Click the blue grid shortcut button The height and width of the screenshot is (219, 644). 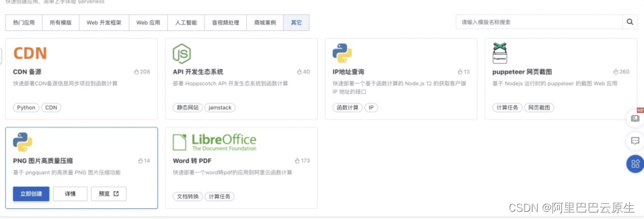click(x=635, y=164)
